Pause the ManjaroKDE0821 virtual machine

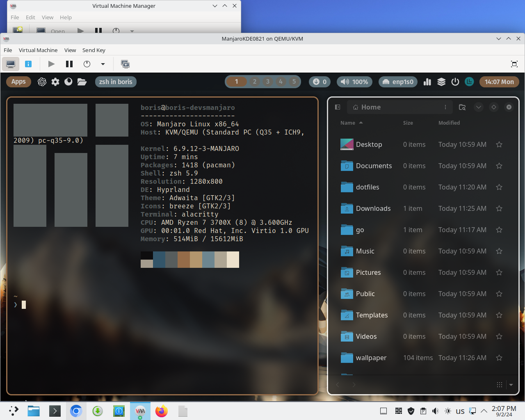click(x=69, y=64)
